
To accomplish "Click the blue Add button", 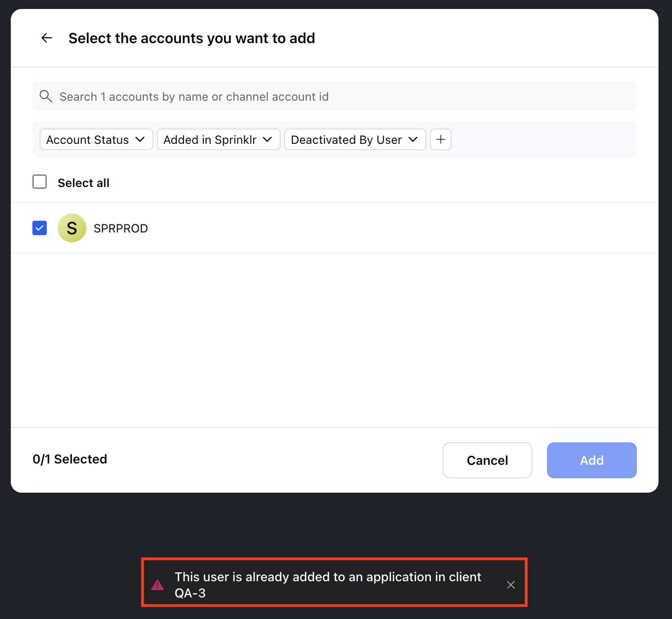I will tap(592, 460).
